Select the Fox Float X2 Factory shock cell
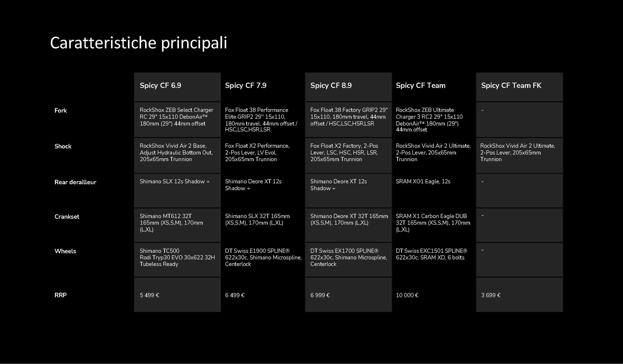This screenshot has width=623, height=364. tap(344, 153)
